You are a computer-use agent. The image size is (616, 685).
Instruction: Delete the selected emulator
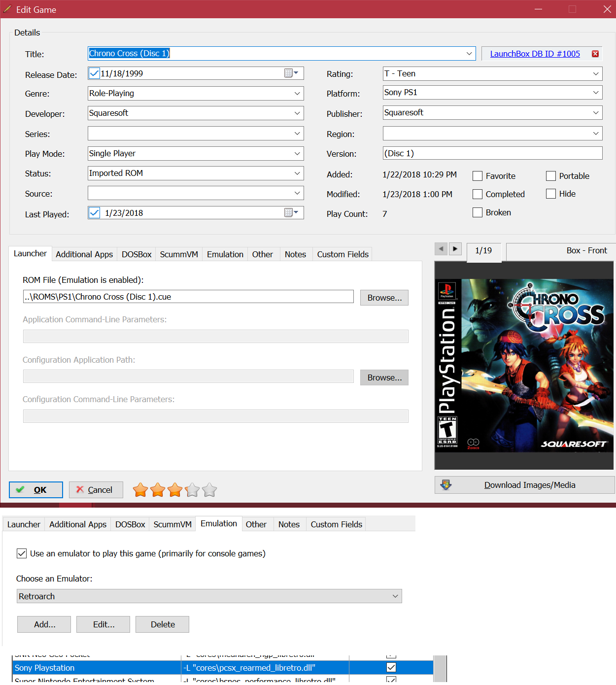pos(163,624)
